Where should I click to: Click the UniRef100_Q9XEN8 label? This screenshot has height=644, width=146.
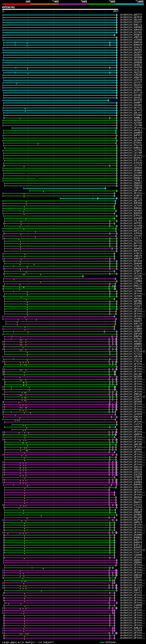coord(131,58)
